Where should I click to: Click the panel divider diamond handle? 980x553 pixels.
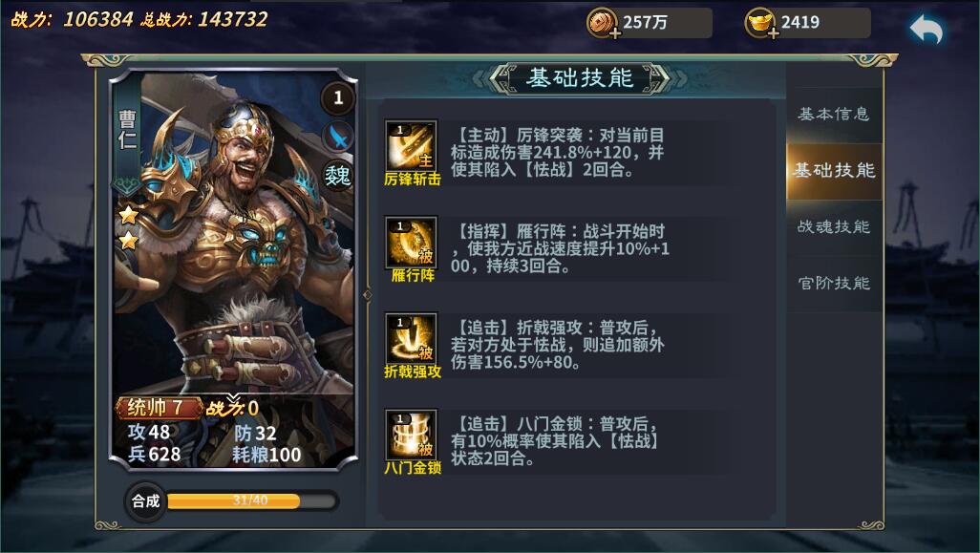[x=368, y=294]
